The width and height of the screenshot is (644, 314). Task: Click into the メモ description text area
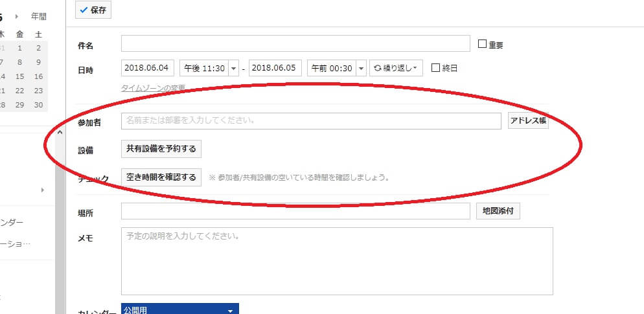[337, 261]
